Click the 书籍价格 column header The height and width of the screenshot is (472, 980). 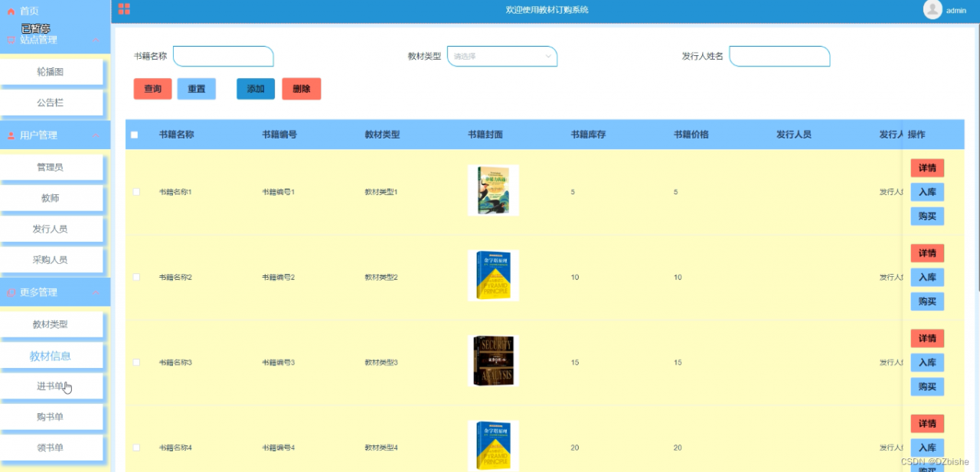(x=691, y=135)
